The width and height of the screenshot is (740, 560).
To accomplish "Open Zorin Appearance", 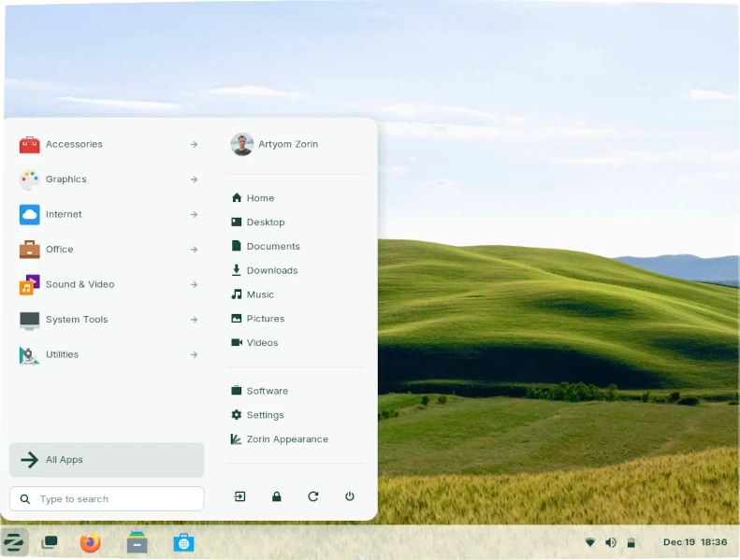I will click(x=286, y=439).
